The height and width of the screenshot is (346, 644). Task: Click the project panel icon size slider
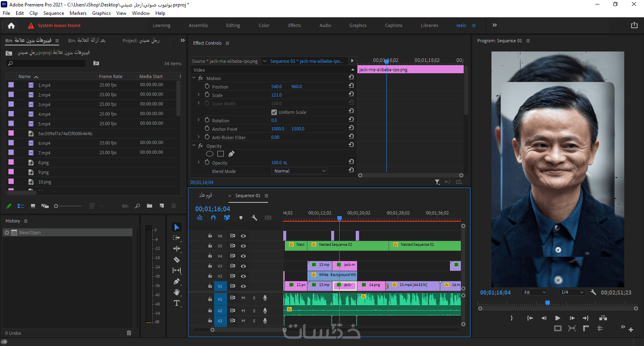click(x=68, y=206)
